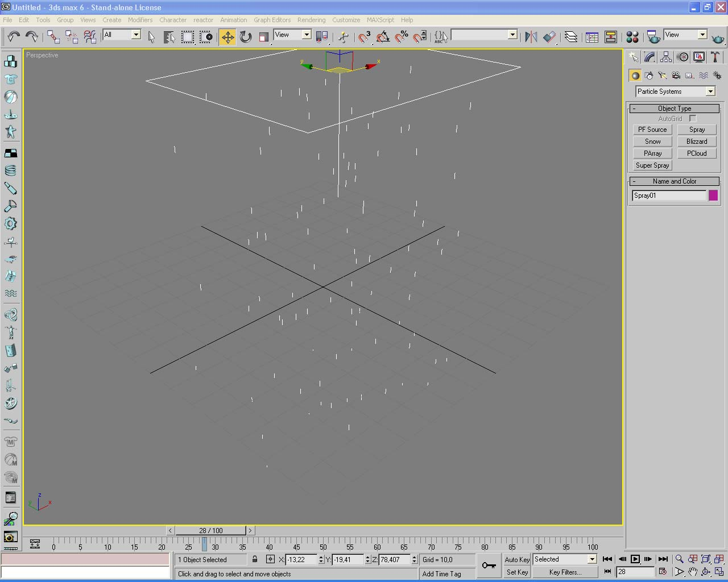Open the MAXScript menu
Viewport: 728px width, 582px height.
[x=380, y=20]
